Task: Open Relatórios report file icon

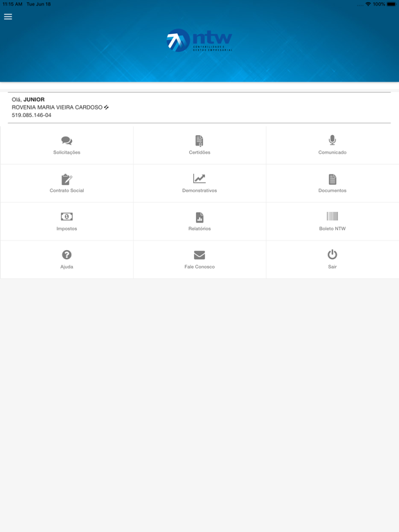Action: (199, 217)
